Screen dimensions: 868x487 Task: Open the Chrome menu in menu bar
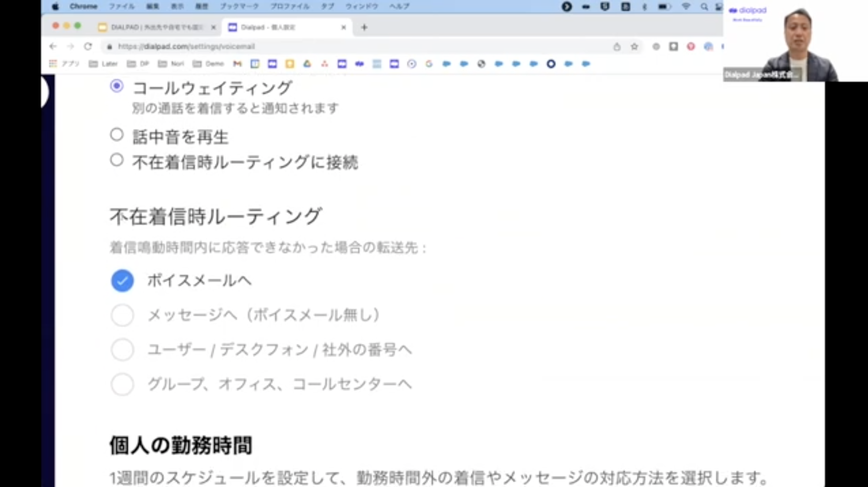(x=83, y=7)
